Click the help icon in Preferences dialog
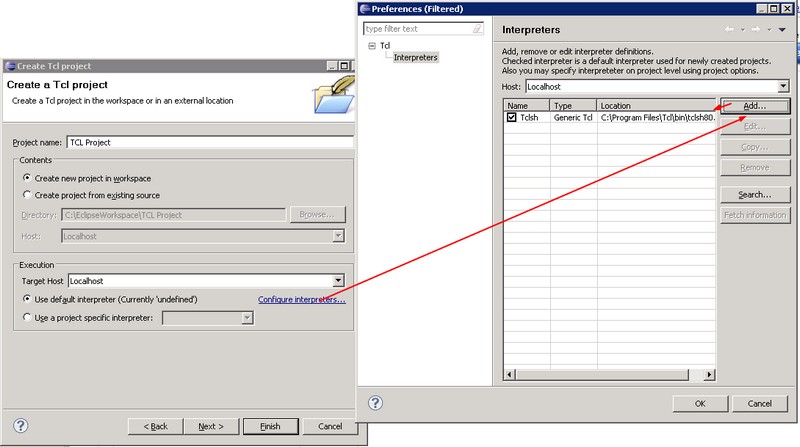The image size is (800, 447). pos(375,403)
